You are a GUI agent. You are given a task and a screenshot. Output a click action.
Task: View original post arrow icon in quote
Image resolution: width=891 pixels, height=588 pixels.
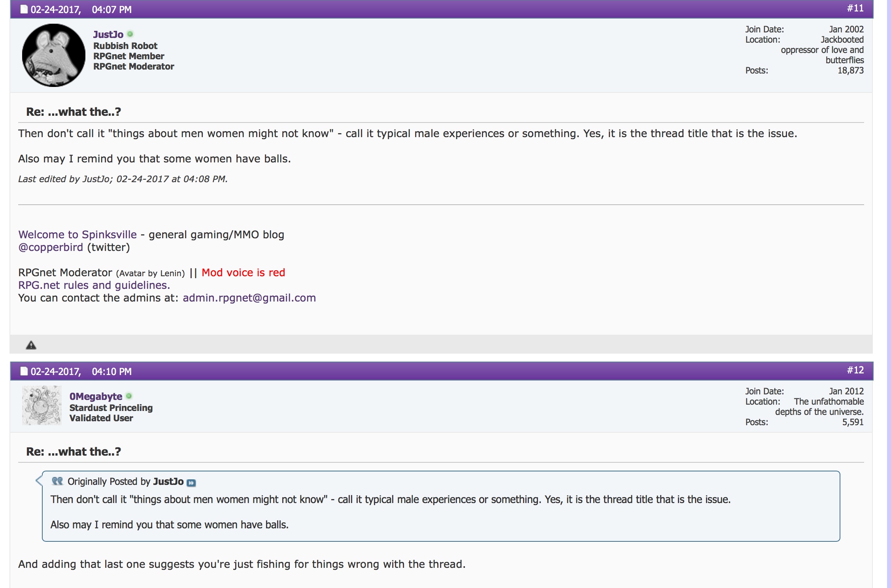point(191,482)
